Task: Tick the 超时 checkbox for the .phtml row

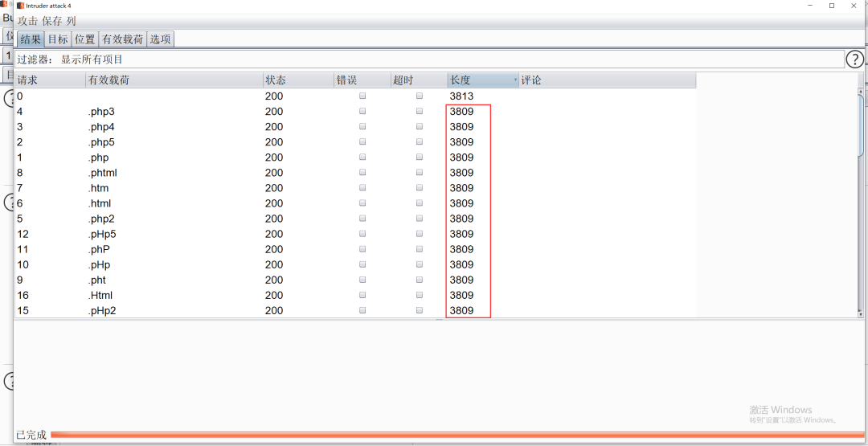Action: point(420,173)
